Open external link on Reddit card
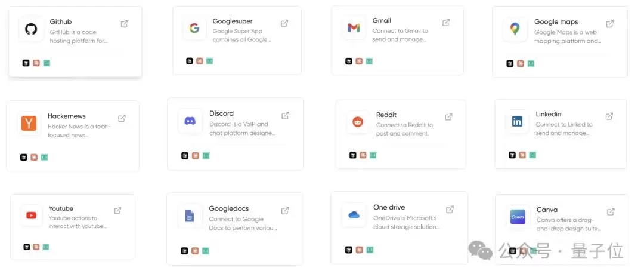Image resolution: width=644 pixels, height=277 pixels. tap(448, 117)
